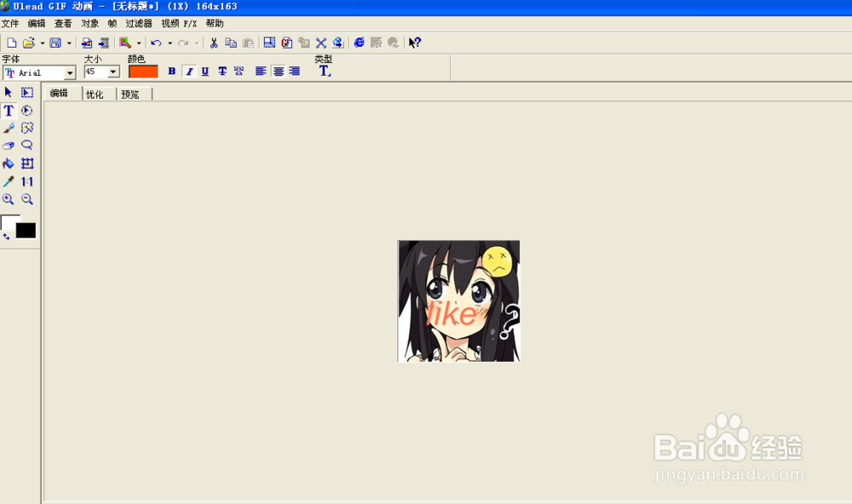Click the anime girl image on canvas
Screen dimensions: 852x504
[458, 301]
